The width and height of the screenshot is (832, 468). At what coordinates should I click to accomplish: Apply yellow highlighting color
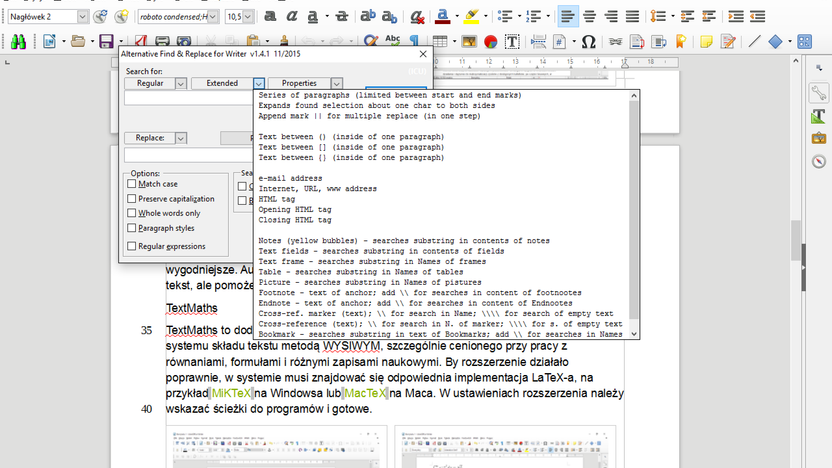[471, 16]
